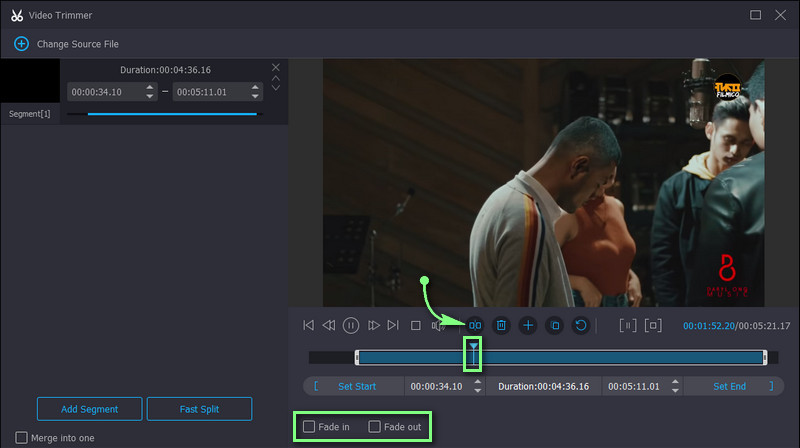Enable the Fade out checkbox
This screenshot has height=448, width=800.
pos(375,427)
